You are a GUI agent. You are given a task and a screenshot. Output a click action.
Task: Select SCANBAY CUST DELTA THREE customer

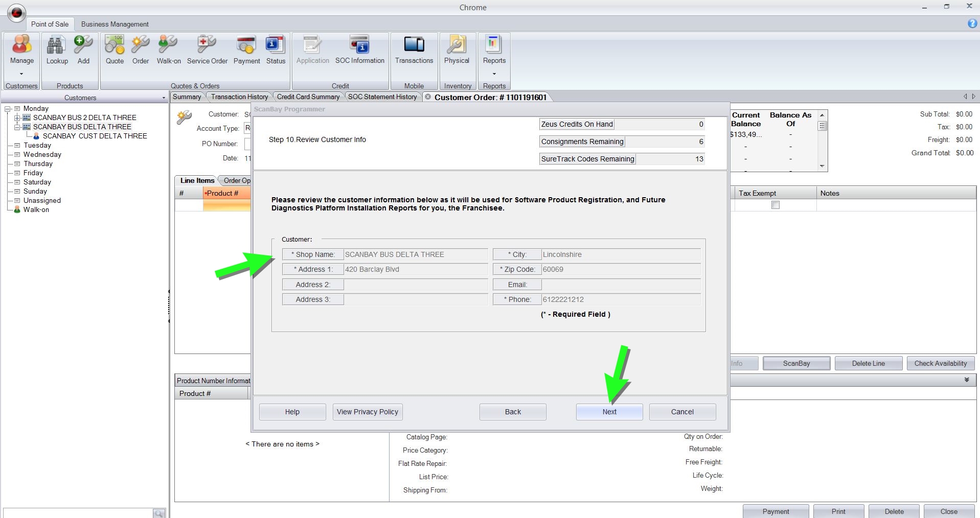click(95, 136)
